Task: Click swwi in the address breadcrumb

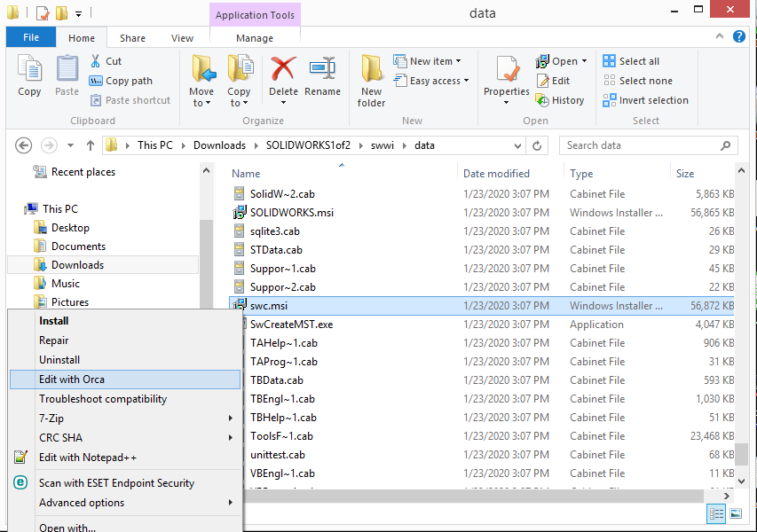Action: (x=382, y=145)
